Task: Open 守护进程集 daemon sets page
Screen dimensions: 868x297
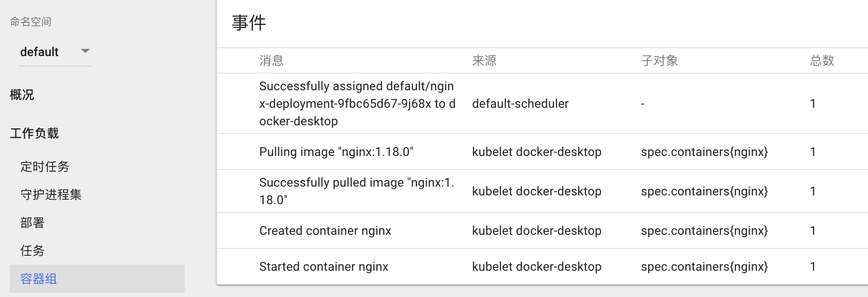Action: [x=51, y=194]
